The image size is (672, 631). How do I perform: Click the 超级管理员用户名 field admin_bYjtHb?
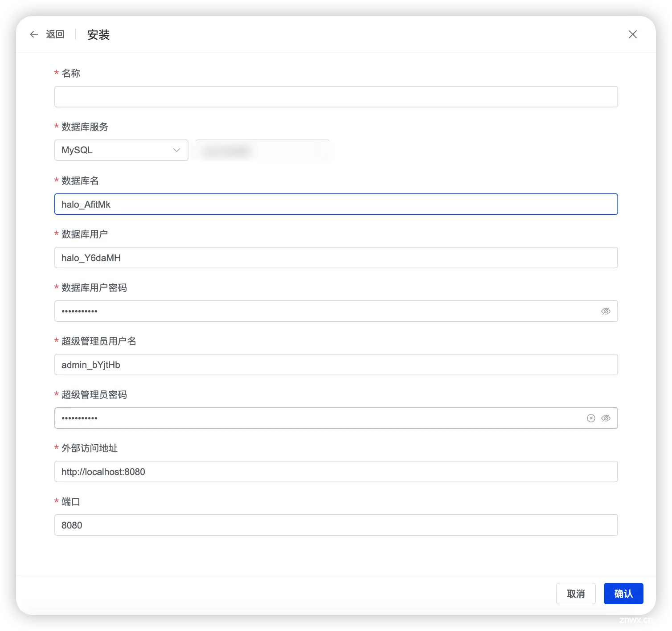tap(336, 365)
